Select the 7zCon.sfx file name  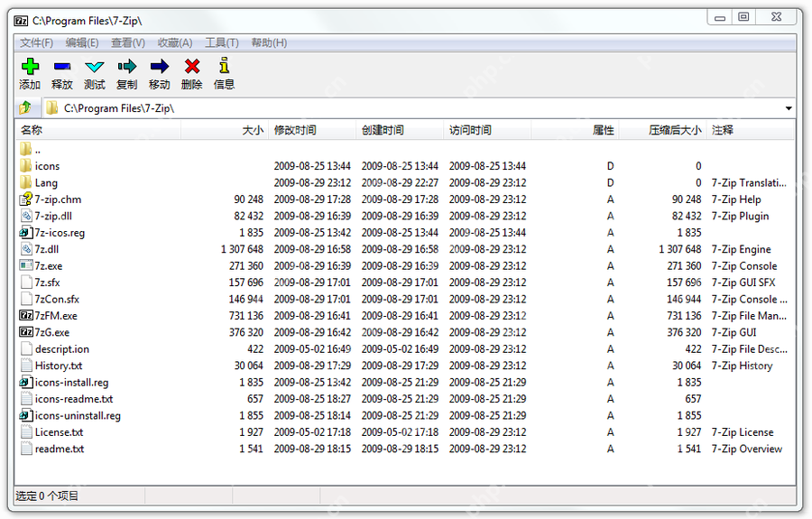click(57, 299)
